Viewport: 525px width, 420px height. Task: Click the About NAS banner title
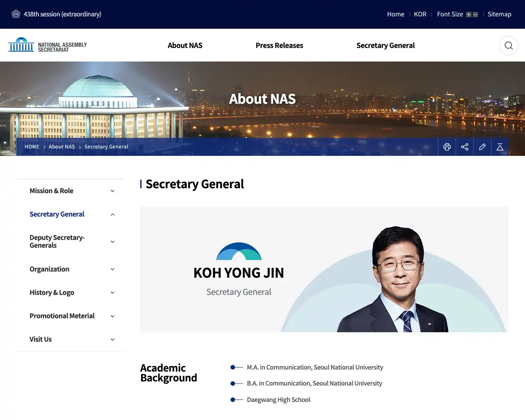pos(262,99)
